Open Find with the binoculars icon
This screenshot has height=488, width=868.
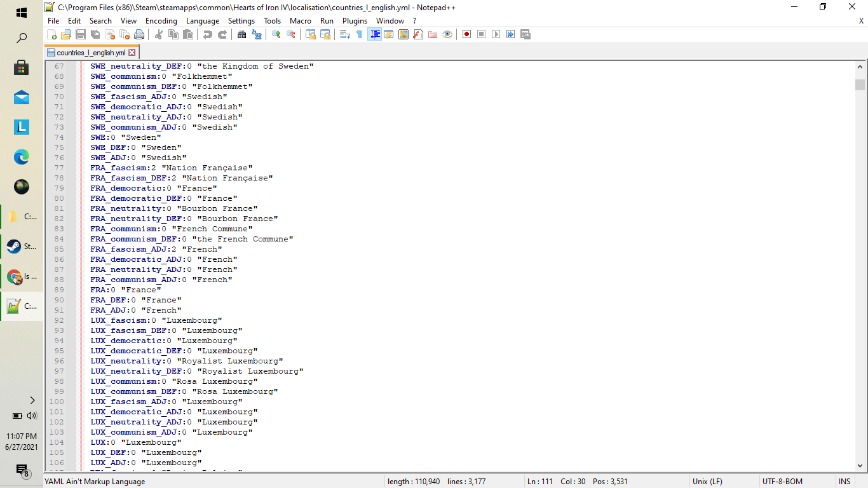[242, 34]
